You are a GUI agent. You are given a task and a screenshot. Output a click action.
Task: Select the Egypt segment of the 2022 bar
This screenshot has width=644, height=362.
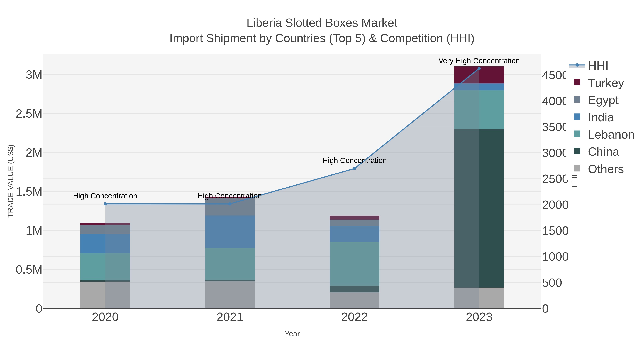point(354,223)
